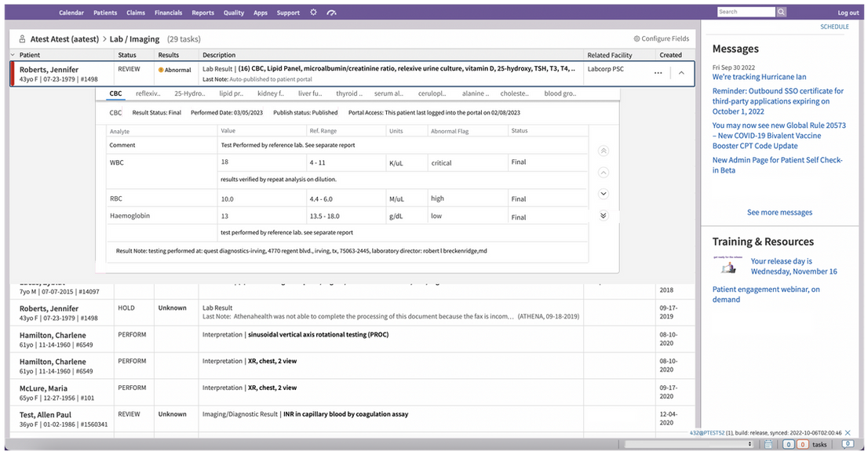Open the chat bubble counter in the status bar
This screenshot has width=868, height=455.
848,444
